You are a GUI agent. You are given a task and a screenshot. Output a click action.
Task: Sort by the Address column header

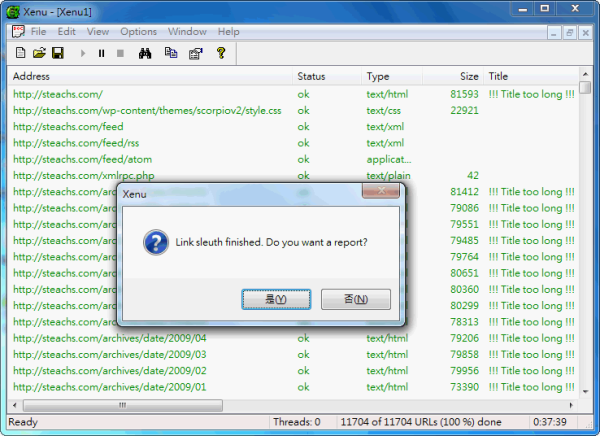(150, 76)
